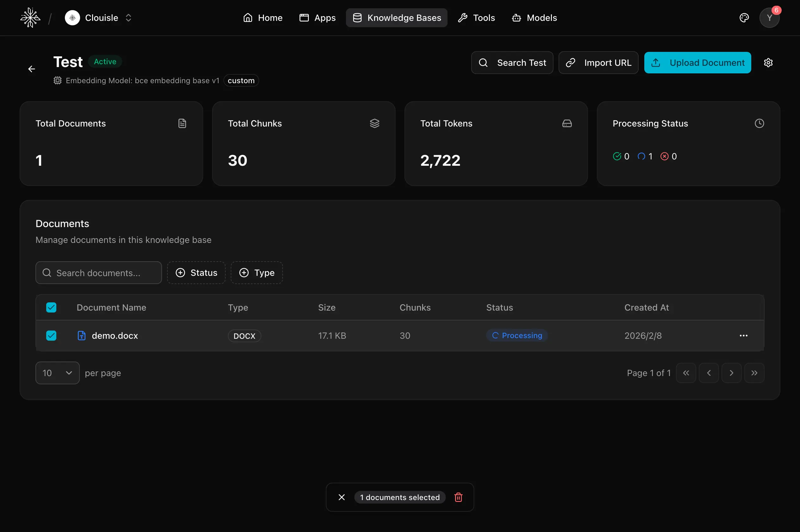The height and width of the screenshot is (532, 800).
Task: Click the Import URL button
Action: 598,63
